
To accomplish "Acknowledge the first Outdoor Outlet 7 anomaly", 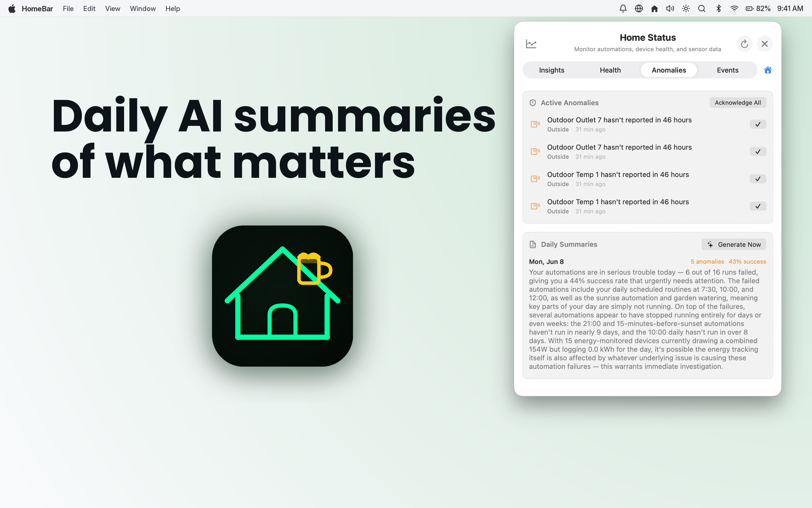I will click(758, 124).
